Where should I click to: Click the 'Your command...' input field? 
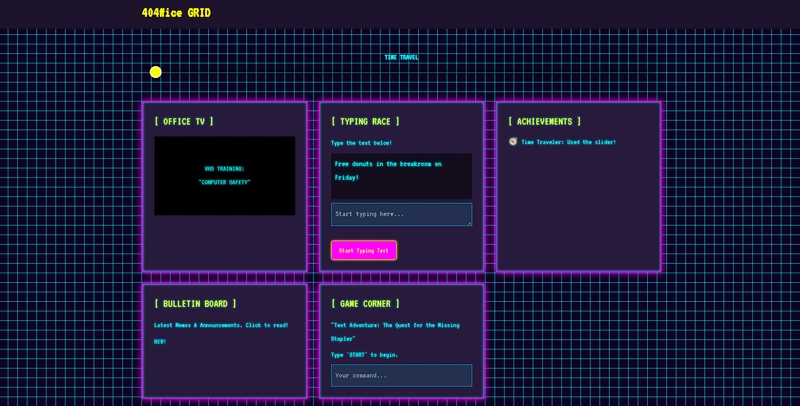(402, 375)
